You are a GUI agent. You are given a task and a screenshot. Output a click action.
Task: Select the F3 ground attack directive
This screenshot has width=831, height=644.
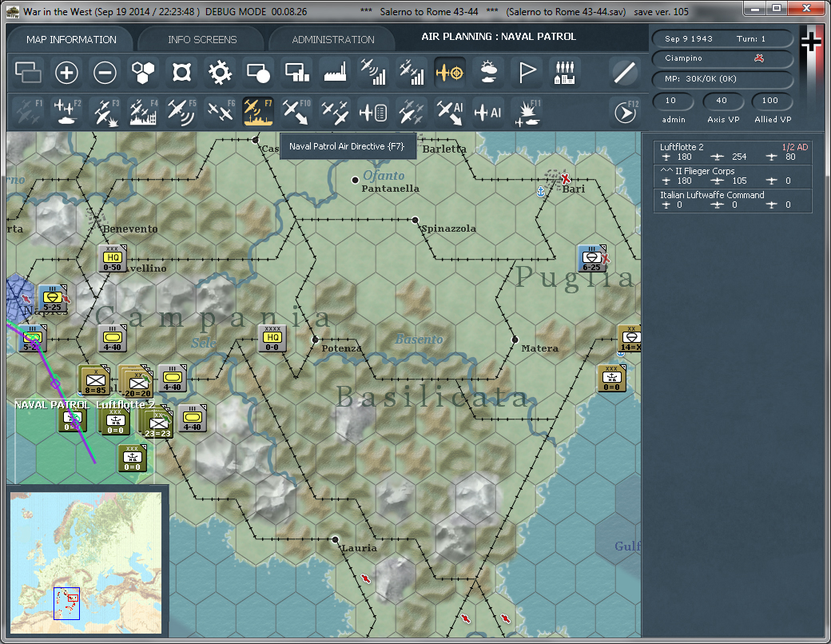point(105,112)
